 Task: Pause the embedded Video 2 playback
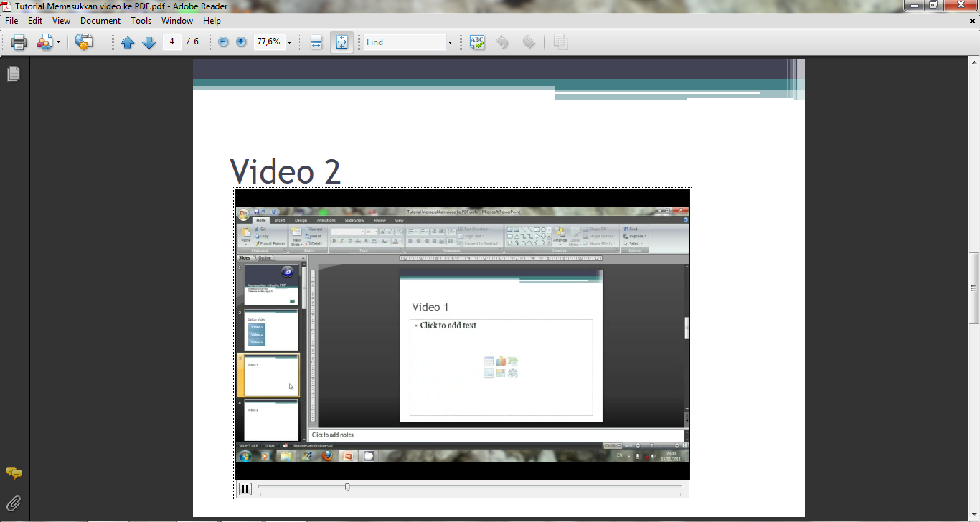coord(245,488)
